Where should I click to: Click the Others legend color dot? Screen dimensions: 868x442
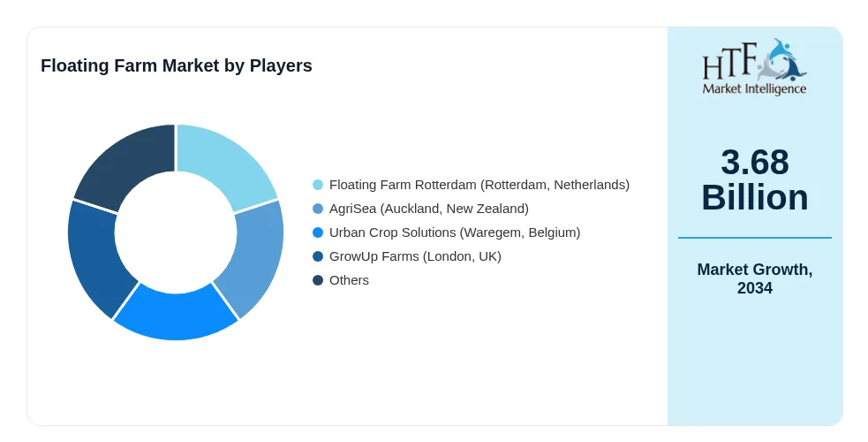click(318, 279)
